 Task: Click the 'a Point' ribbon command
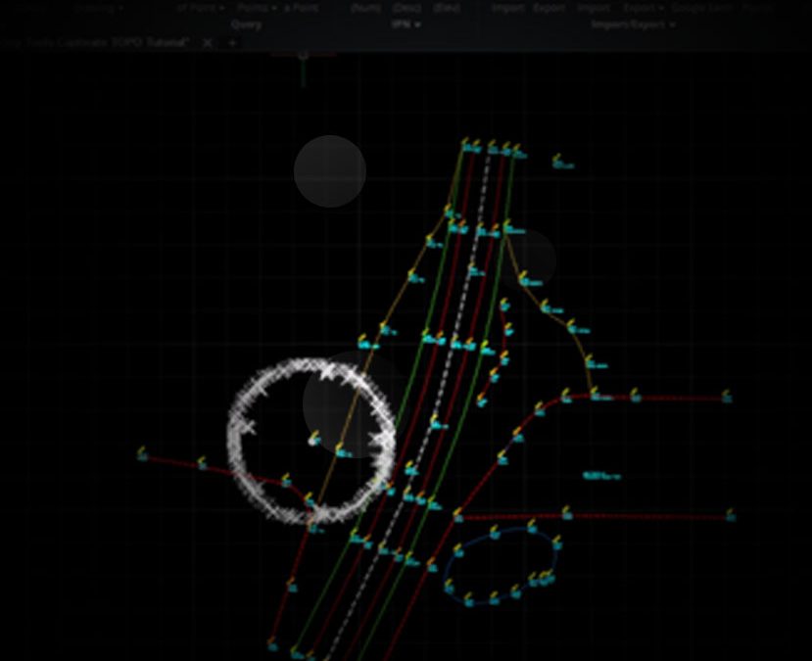coord(301,8)
